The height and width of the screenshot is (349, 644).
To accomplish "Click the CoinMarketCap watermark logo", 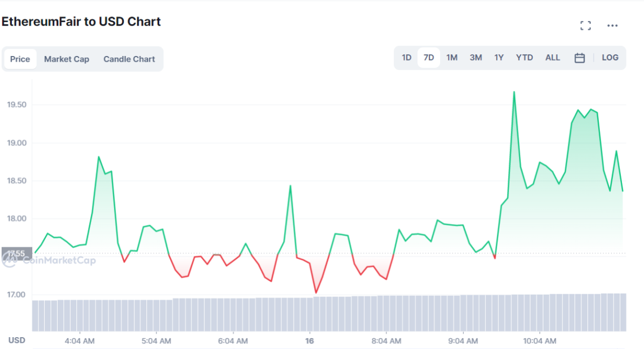I will (49, 260).
